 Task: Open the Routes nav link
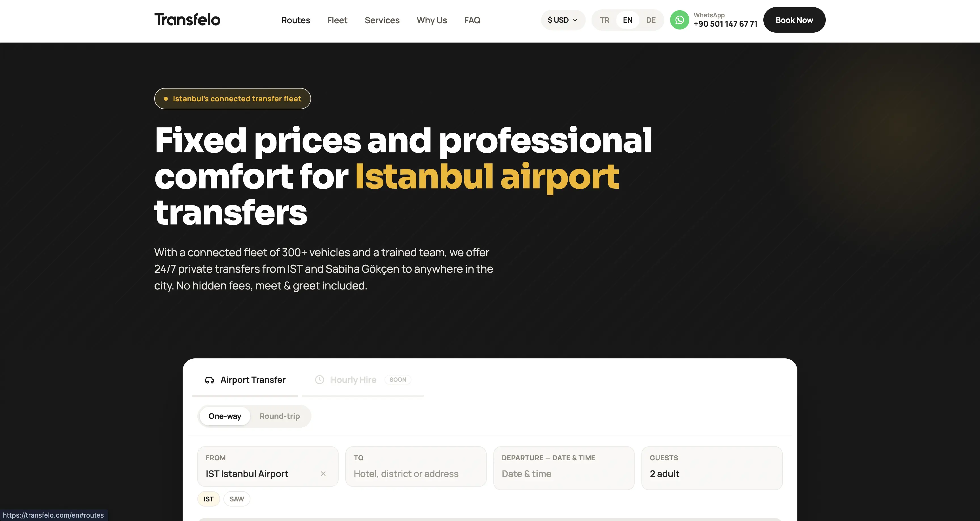tap(295, 20)
